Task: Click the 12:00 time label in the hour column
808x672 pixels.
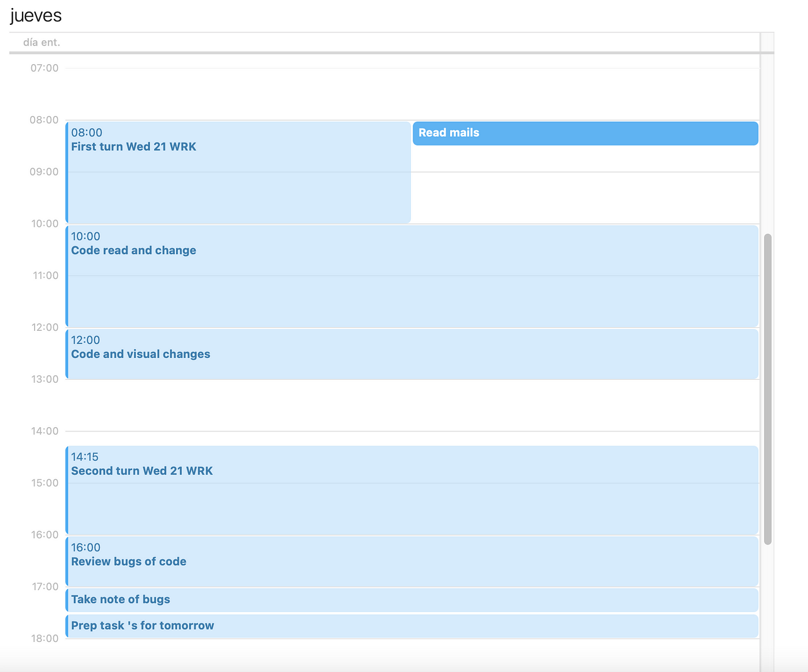Action: 44,327
